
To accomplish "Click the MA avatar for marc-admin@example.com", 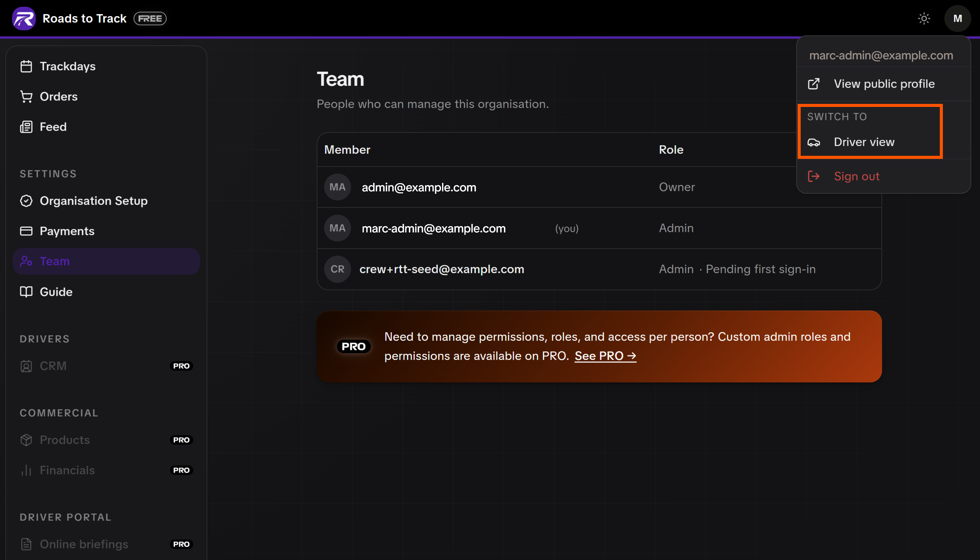I will point(337,228).
